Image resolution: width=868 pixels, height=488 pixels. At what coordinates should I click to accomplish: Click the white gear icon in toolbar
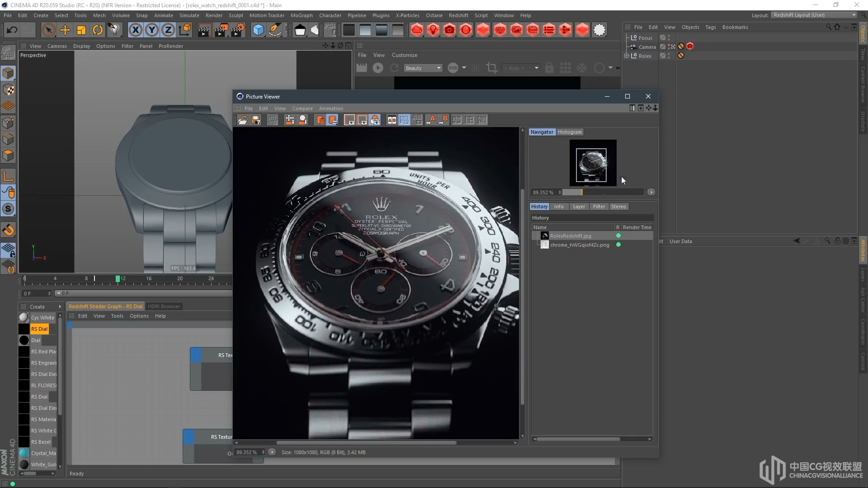tap(599, 30)
